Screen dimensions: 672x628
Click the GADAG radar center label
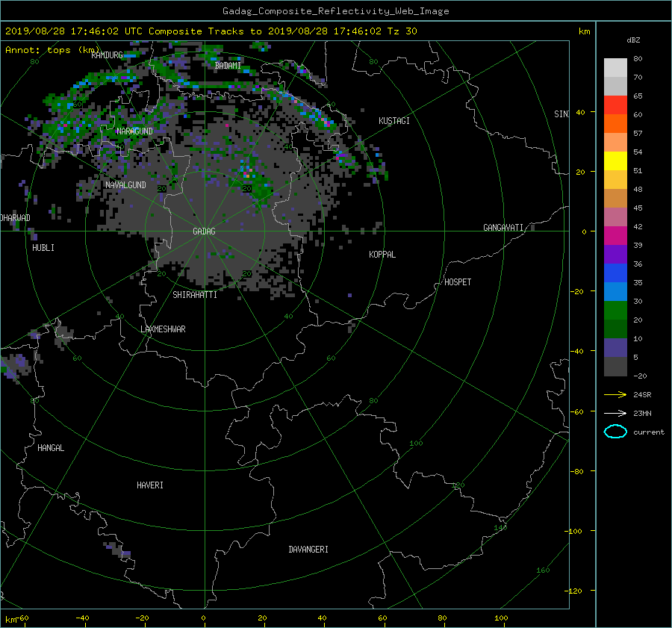tap(204, 231)
